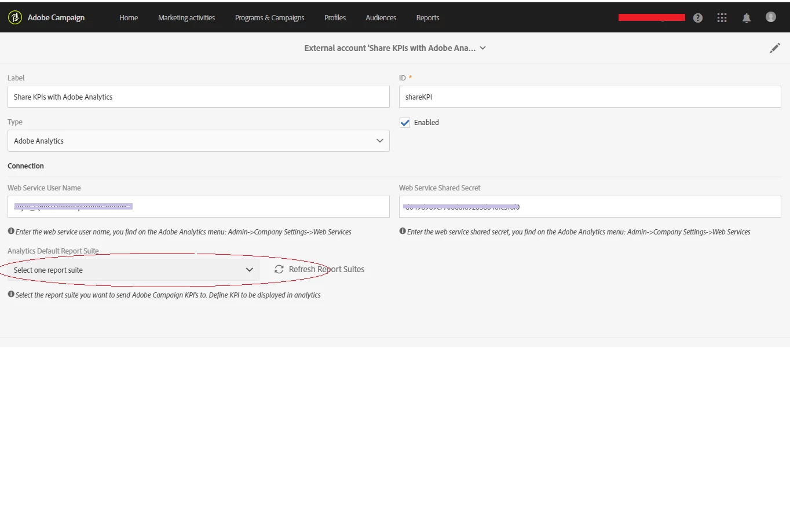Viewport: 790px width, 532px height.
Task: Open the help question mark icon
Action: point(698,18)
